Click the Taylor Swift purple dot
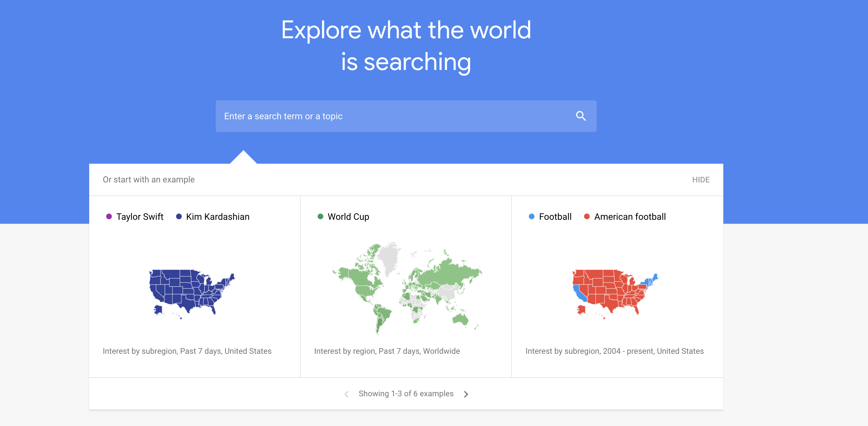 pyautogui.click(x=109, y=216)
